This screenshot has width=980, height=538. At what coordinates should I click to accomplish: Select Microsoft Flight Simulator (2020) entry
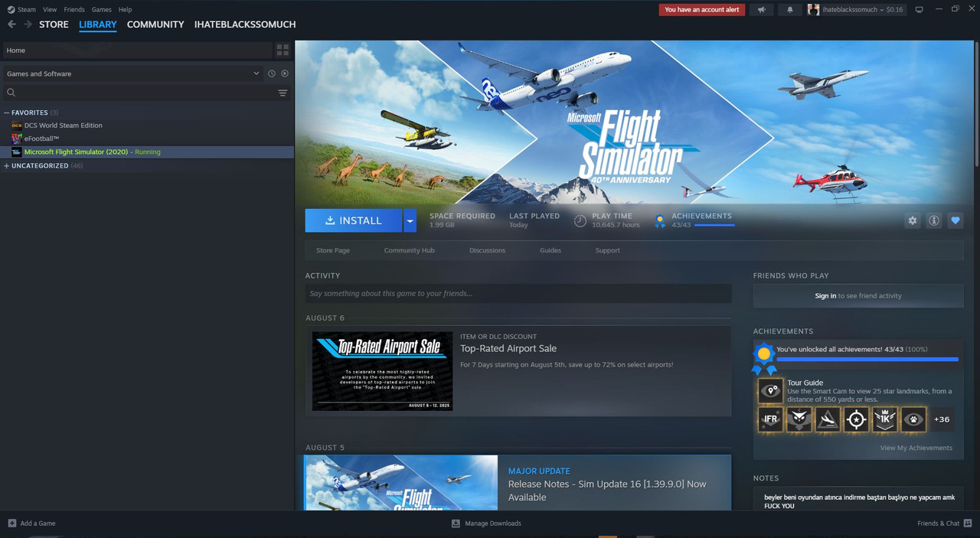(147, 152)
